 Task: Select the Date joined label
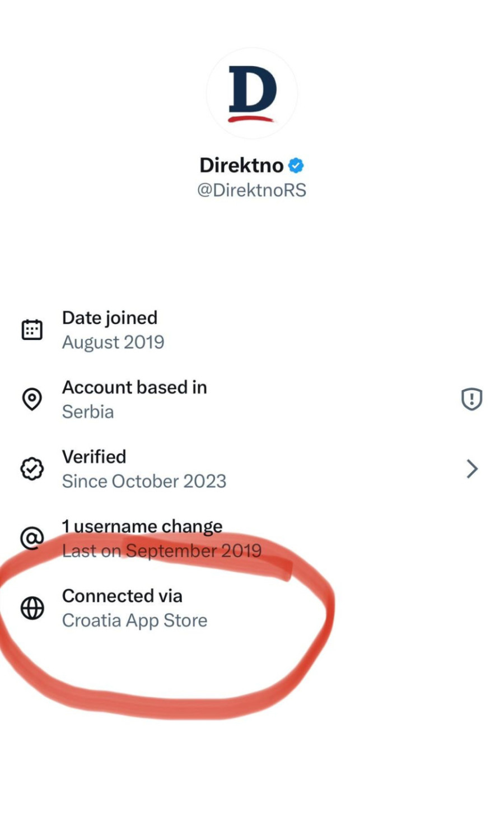[x=110, y=317]
